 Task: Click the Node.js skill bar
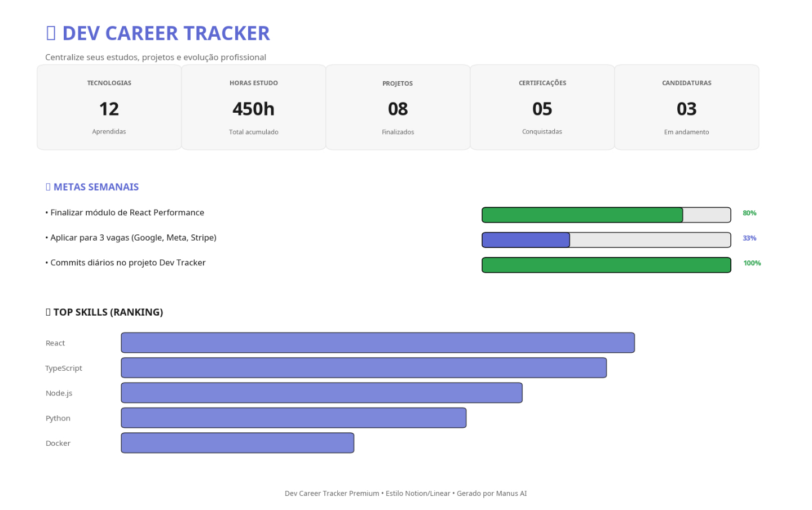pos(322,393)
